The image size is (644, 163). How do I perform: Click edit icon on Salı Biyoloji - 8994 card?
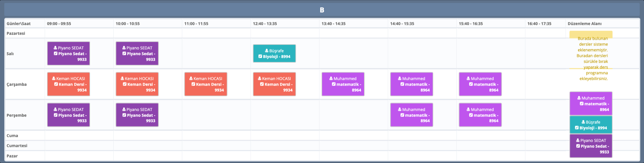[260, 56]
